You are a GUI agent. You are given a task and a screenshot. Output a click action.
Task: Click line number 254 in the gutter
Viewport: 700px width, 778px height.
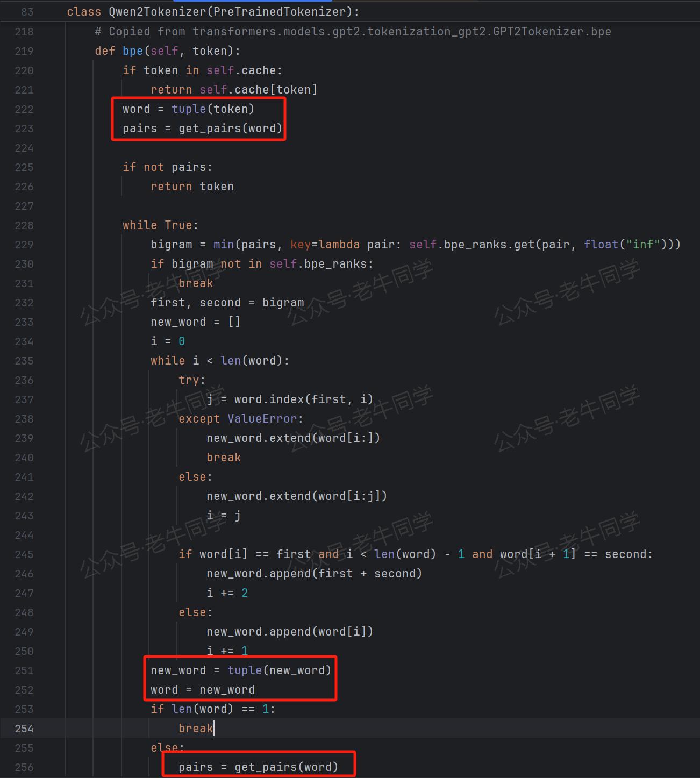pyautogui.click(x=24, y=729)
